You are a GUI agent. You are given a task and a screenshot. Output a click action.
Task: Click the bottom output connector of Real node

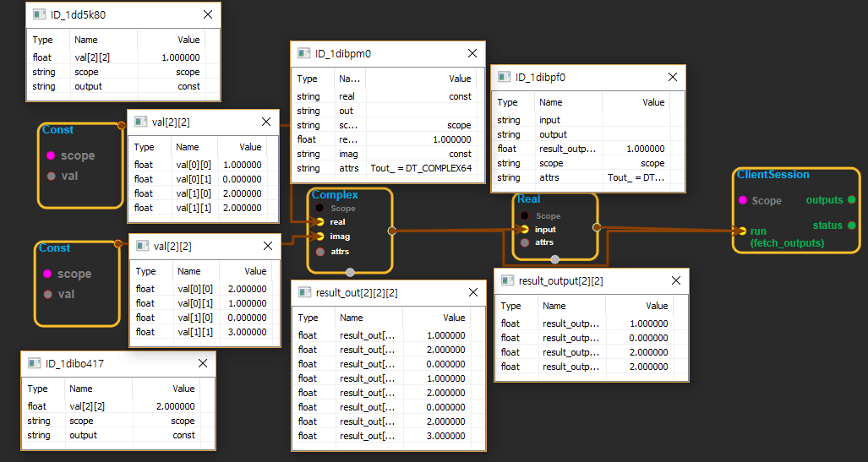click(554, 259)
